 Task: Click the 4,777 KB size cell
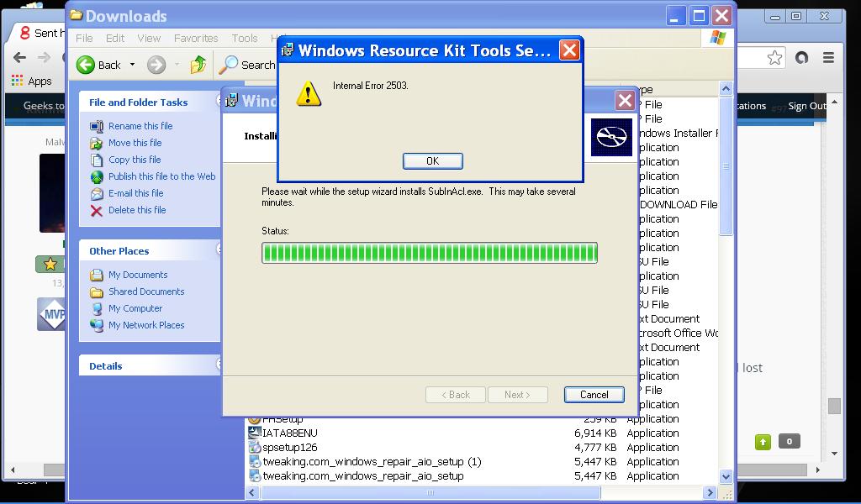(x=595, y=448)
